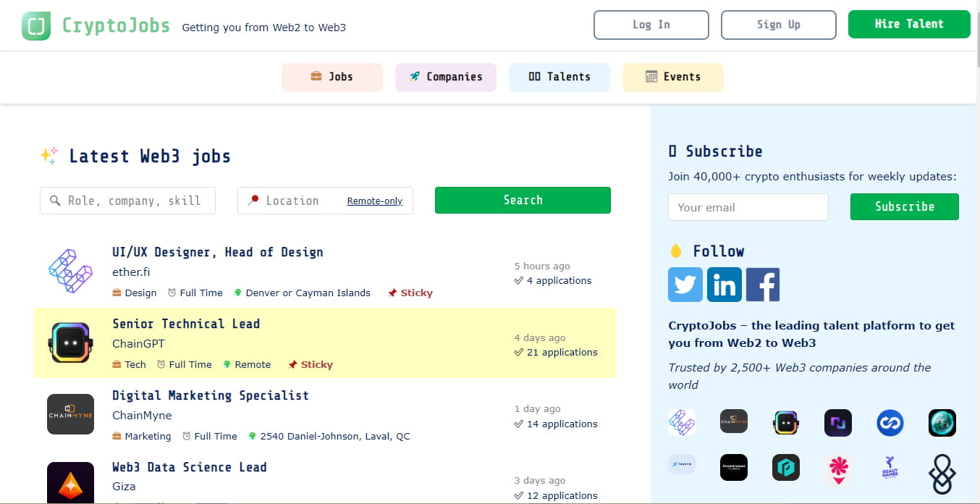Click the Subscribe button

point(905,206)
